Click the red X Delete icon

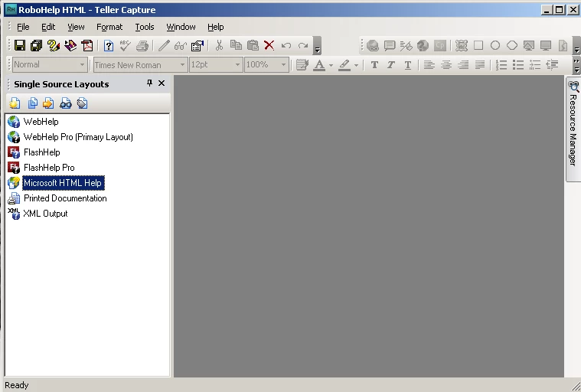pyautogui.click(x=269, y=46)
